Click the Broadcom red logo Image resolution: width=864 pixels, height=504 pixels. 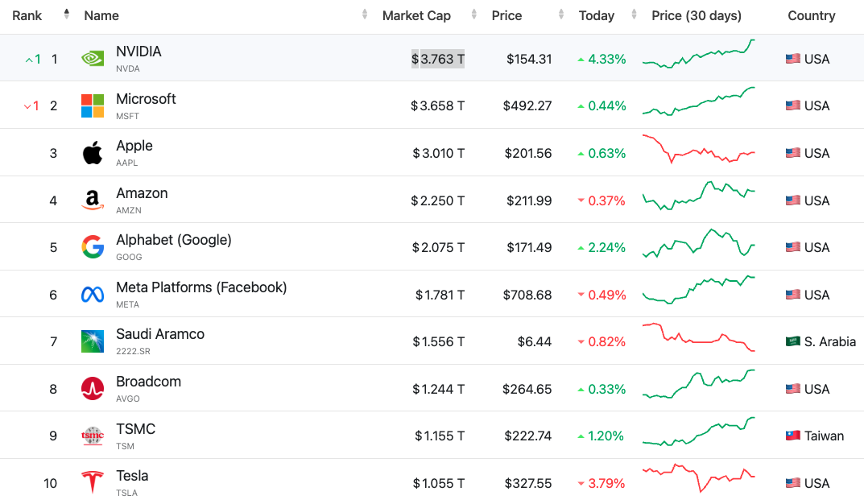[x=93, y=388]
